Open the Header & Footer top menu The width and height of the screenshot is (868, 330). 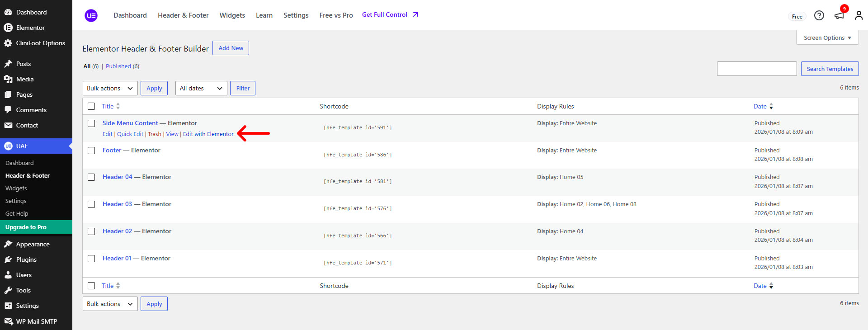[183, 15]
